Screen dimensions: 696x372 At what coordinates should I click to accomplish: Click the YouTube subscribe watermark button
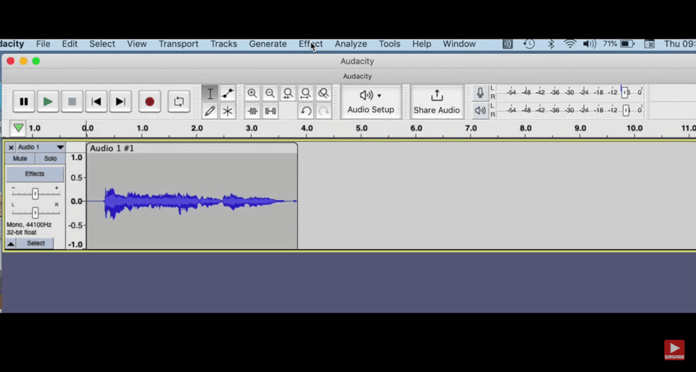pos(674,350)
